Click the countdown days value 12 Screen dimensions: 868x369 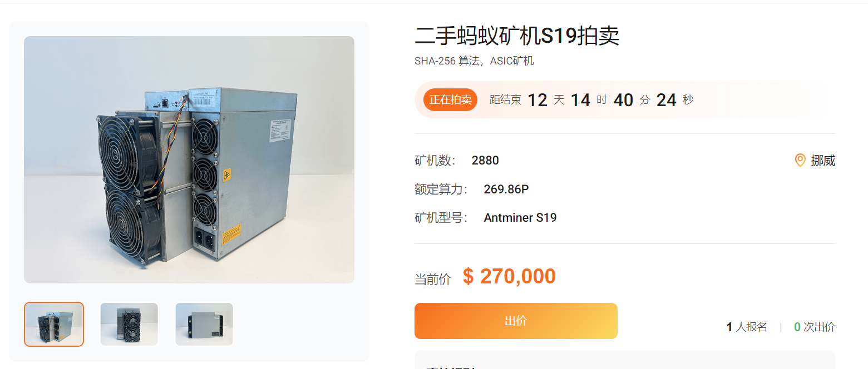[537, 100]
